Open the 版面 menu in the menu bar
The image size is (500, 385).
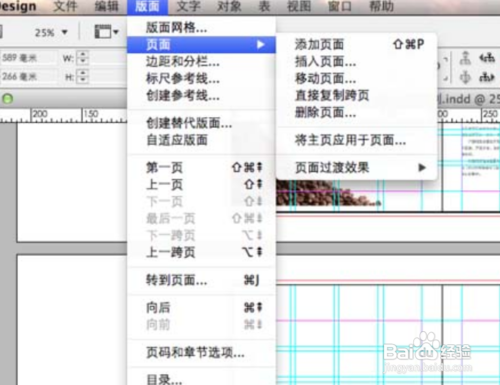click(x=147, y=7)
